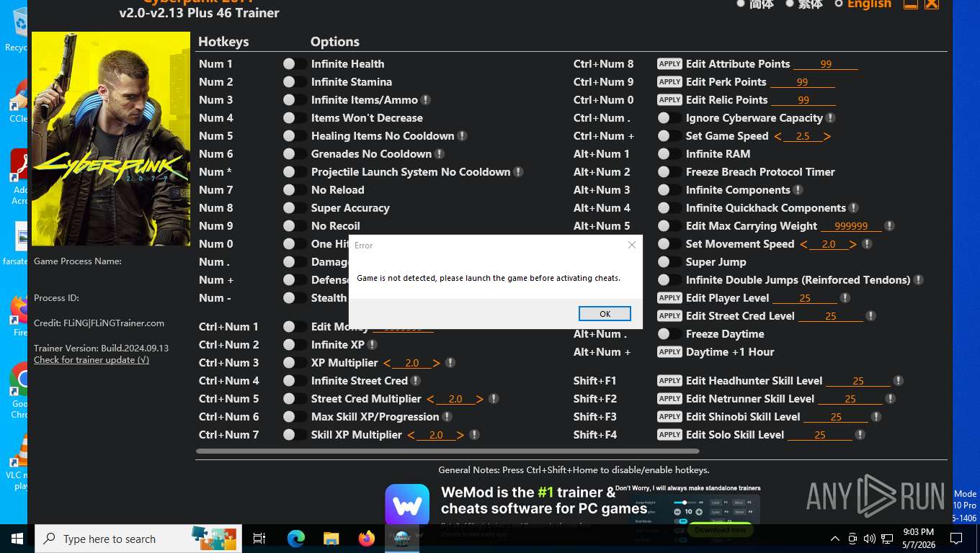Edit Attribute Points value field

[826, 64]
